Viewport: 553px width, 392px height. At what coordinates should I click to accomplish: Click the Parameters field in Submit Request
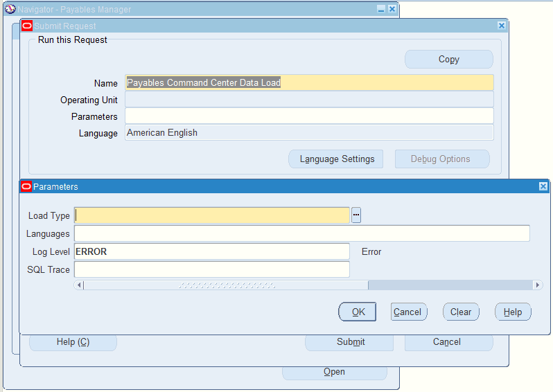coord(309,116)
